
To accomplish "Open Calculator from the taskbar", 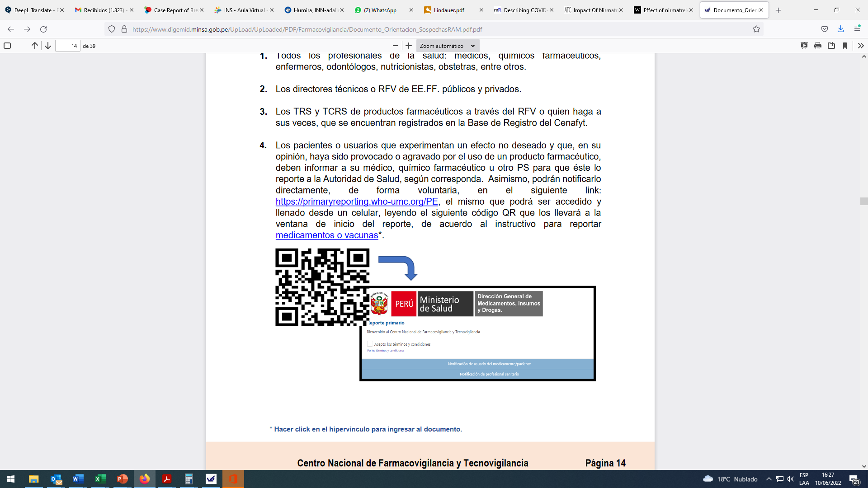I will 189,479.
